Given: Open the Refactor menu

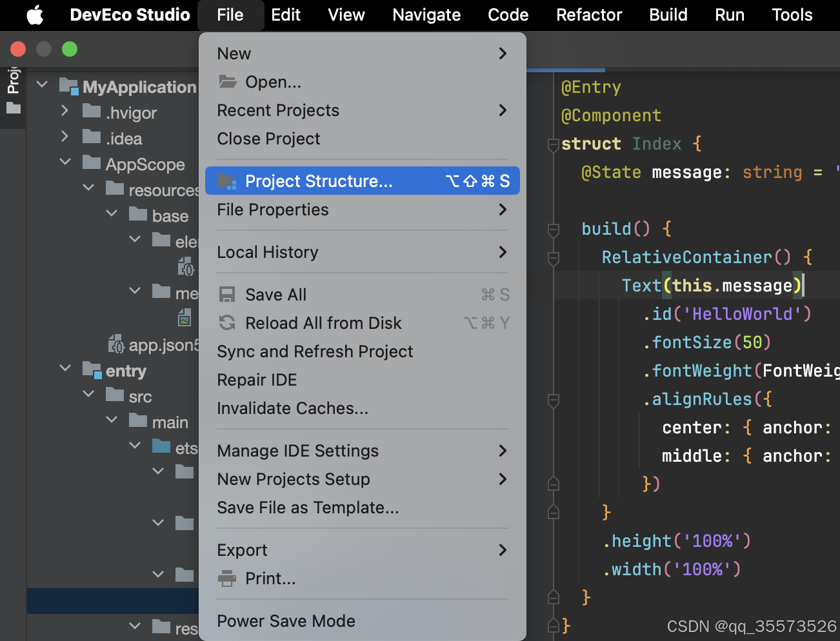Looking at the screenshot, I should click(x=589, y=15).
